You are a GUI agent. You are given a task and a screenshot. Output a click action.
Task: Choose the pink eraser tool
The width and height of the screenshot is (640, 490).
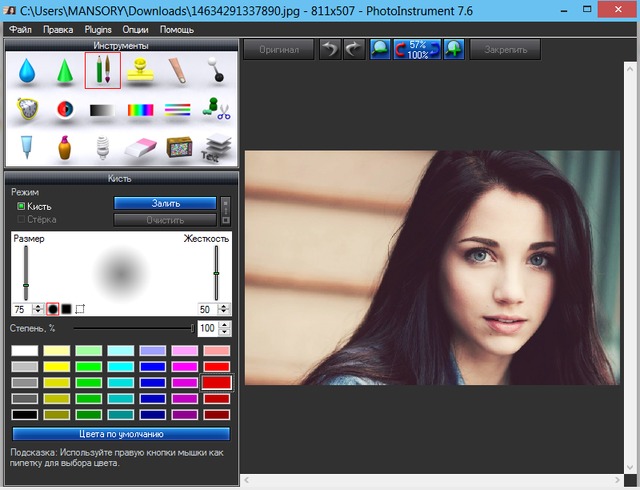pos(139,149)
